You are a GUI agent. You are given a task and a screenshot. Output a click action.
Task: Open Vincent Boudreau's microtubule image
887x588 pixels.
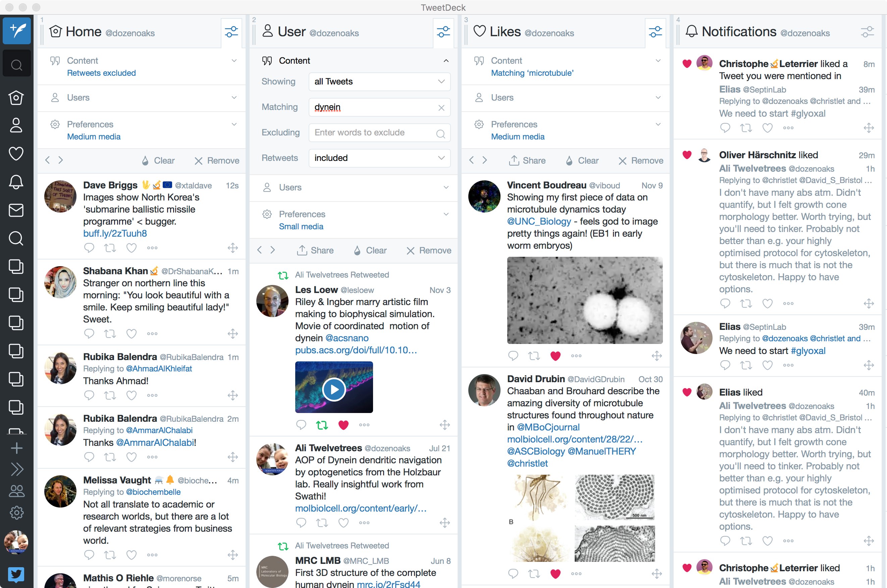point(585,300)
